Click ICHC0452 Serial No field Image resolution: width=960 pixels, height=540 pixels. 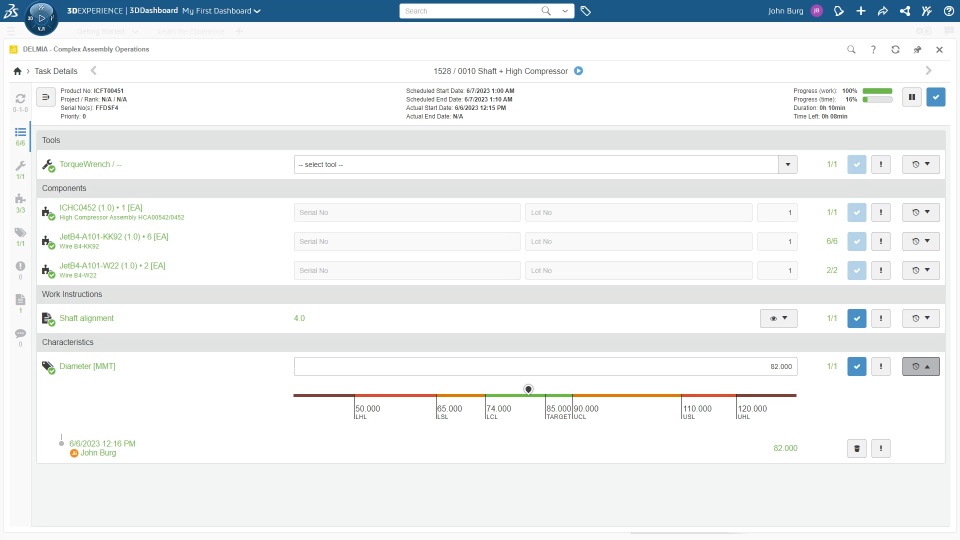[407, 212]
